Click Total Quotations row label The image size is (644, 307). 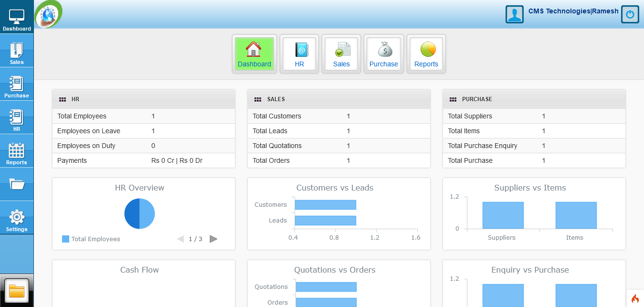tap(277, 146)
